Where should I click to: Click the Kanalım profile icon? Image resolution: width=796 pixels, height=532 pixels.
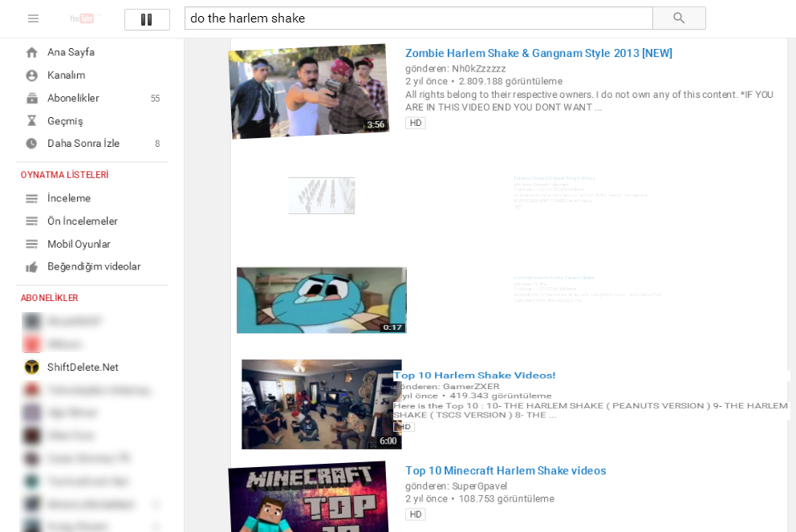[31, 75]
